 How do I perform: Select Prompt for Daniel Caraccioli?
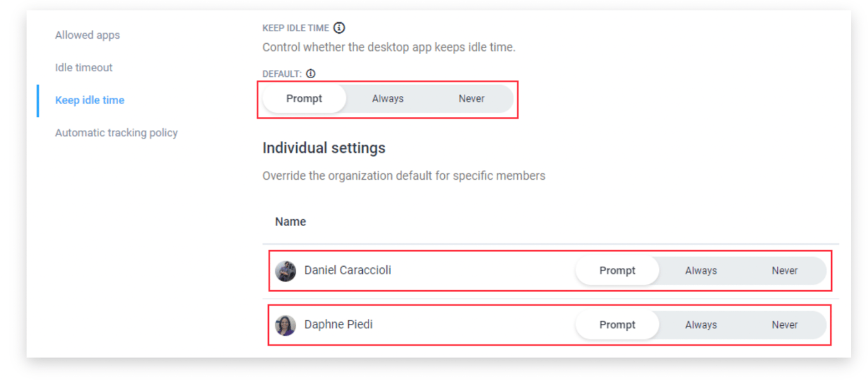[617, 271]
